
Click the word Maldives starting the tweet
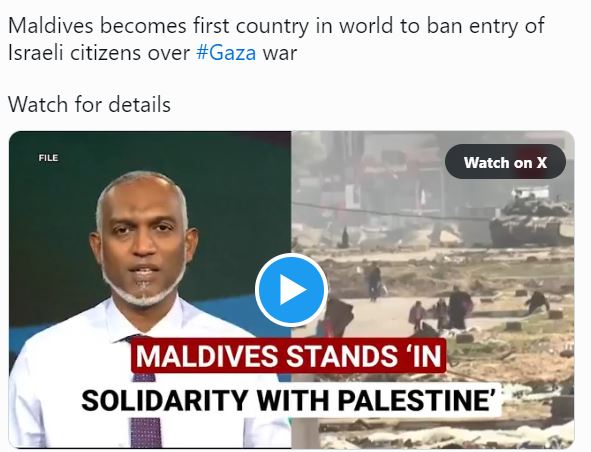(51, 26)
